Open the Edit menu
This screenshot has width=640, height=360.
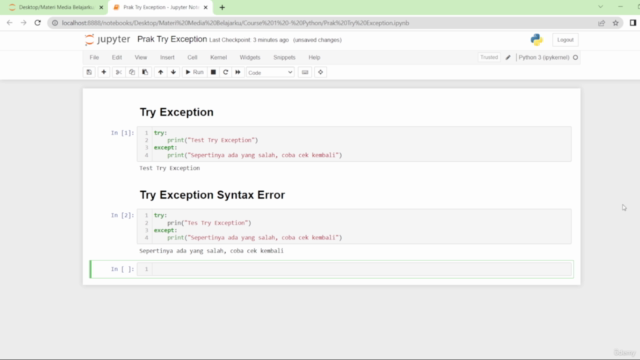[117, 58]
